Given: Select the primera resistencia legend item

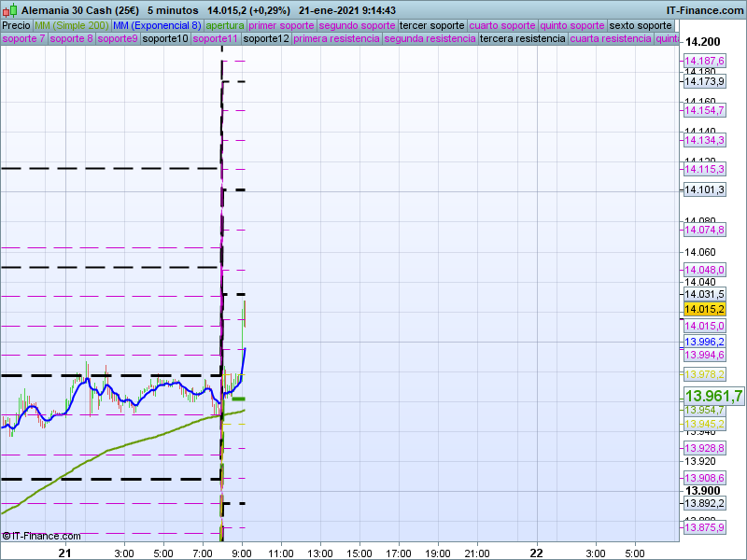Looking at the screenshot, I should pos(336,39).
